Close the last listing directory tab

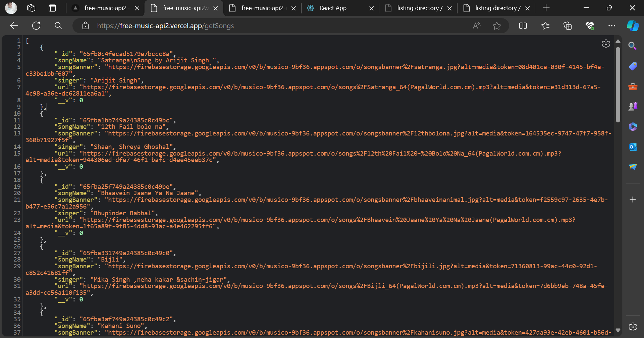click(x=527, y=8)
